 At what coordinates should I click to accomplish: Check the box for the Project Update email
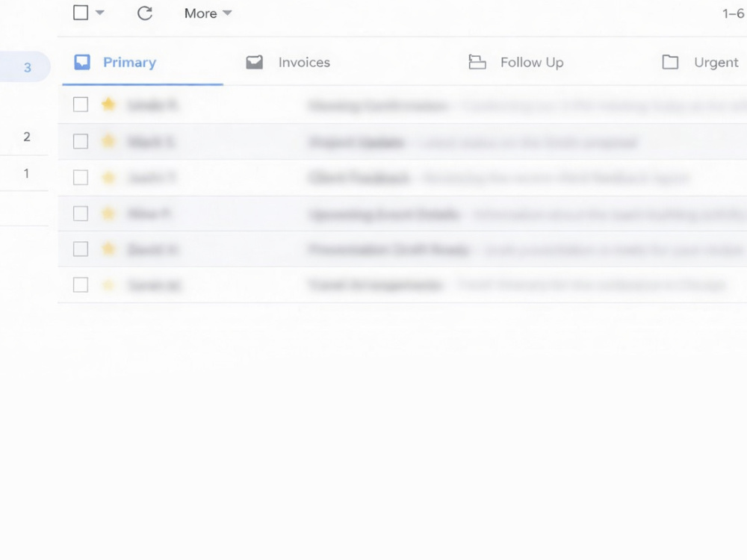(x=81, y=141)
